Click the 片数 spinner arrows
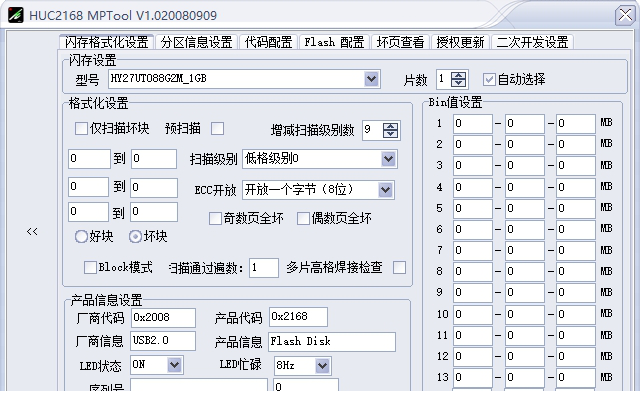 point(459,79)
